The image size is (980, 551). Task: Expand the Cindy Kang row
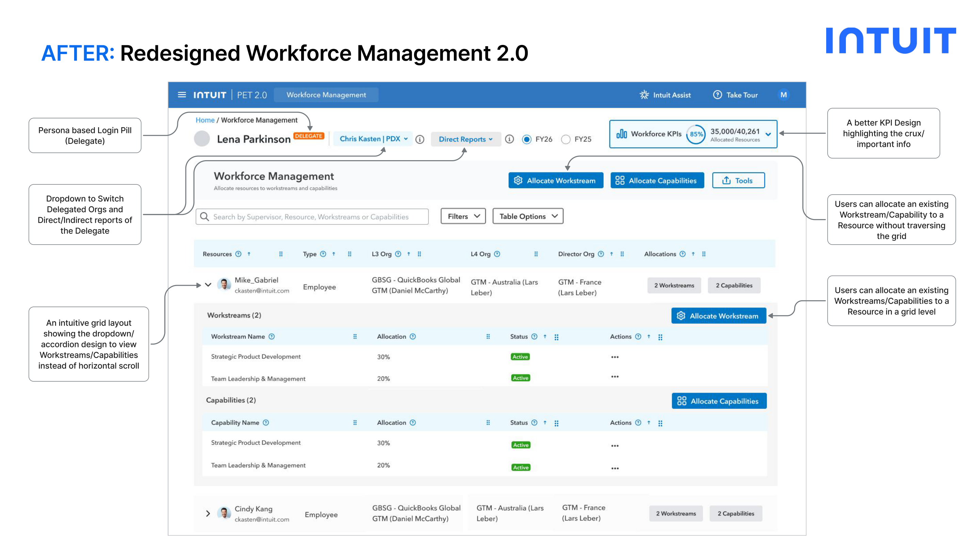tap(208, 513)
